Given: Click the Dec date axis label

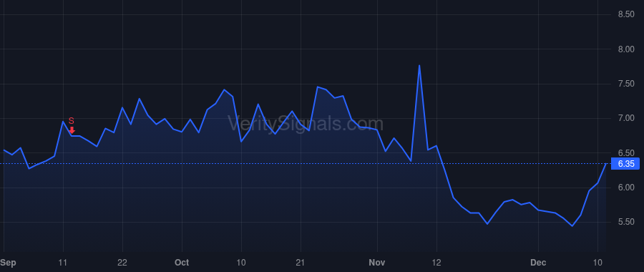Looking at the screenshot, I should click(538, 263).
